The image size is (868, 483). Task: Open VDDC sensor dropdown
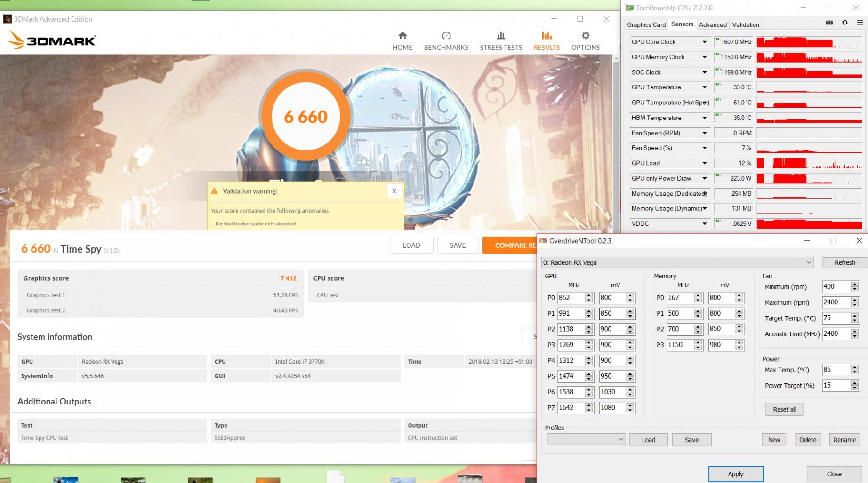pos(705,223)
